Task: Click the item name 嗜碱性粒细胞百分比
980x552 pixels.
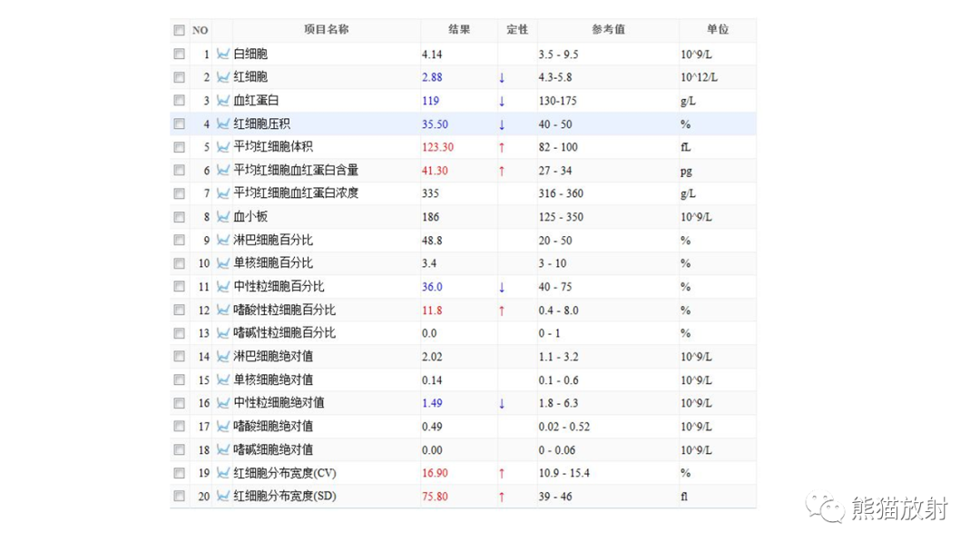Action: pos(284,333)
